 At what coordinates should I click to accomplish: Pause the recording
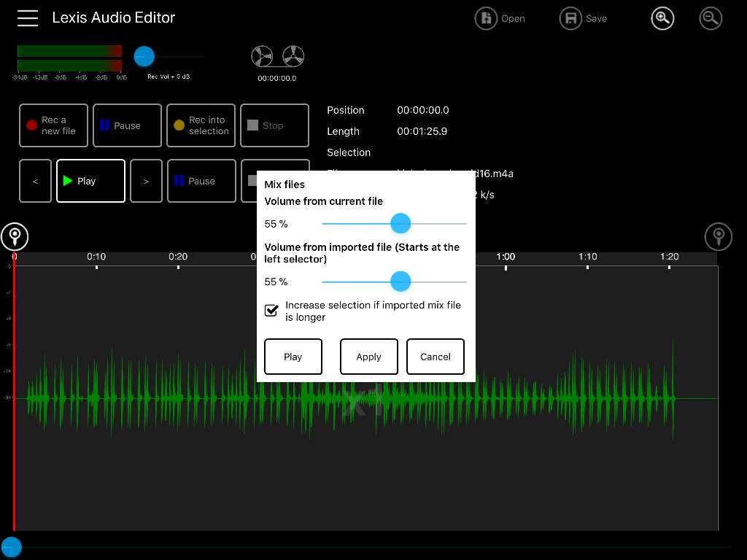(x=127, y=125)
